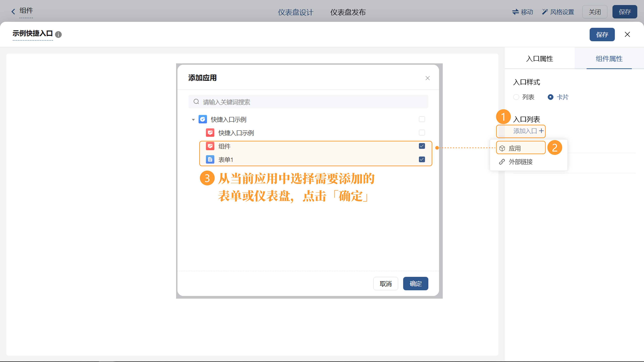Check the child 快捷入口示例 checkbox
Viewport: 644px width, 362px height.
click(x=422, y=132)
